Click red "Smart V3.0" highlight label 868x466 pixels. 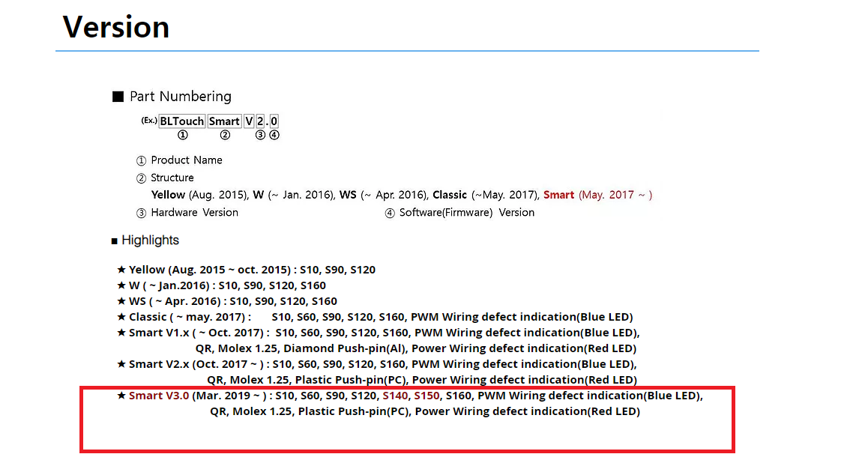click(159, 396)
